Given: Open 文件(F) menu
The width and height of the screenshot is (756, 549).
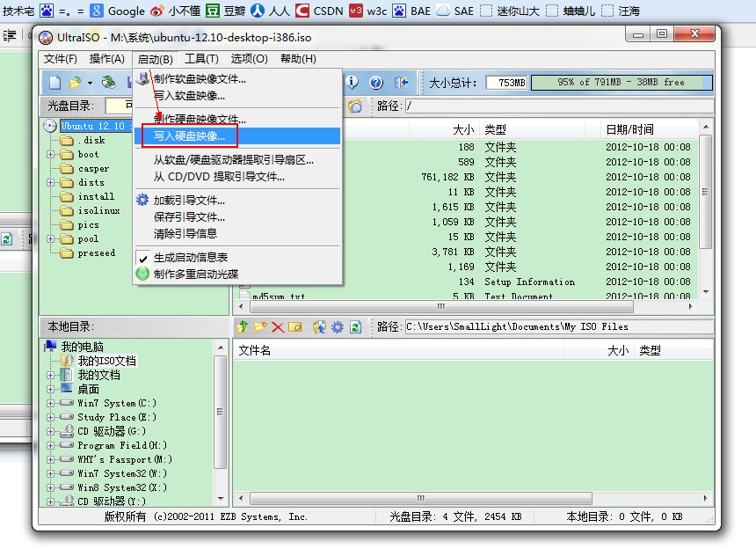Looking at the screenshot, I should tap(61, 59).
